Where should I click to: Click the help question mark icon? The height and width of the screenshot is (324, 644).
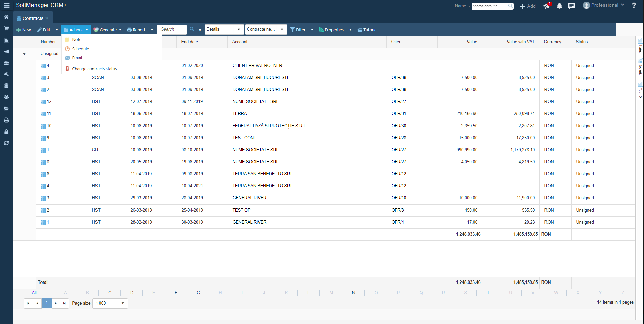(x=634, y=5)
